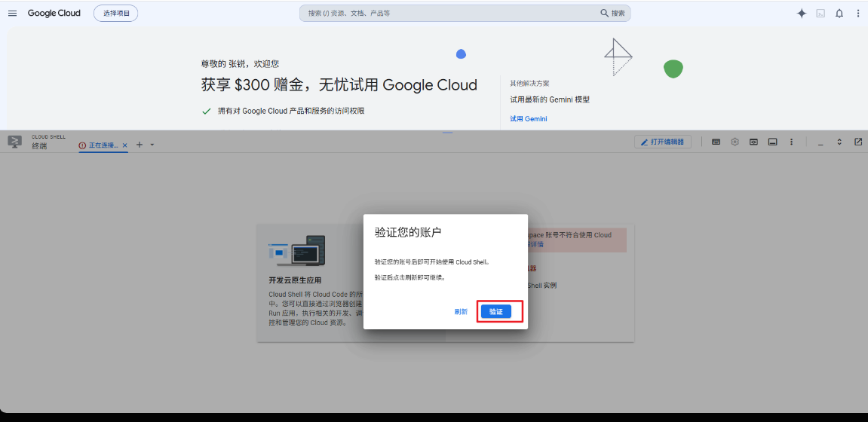Click the server and laptop illustration
The height and width of the screenshot is (422, 868).
(x=296, y=251)
